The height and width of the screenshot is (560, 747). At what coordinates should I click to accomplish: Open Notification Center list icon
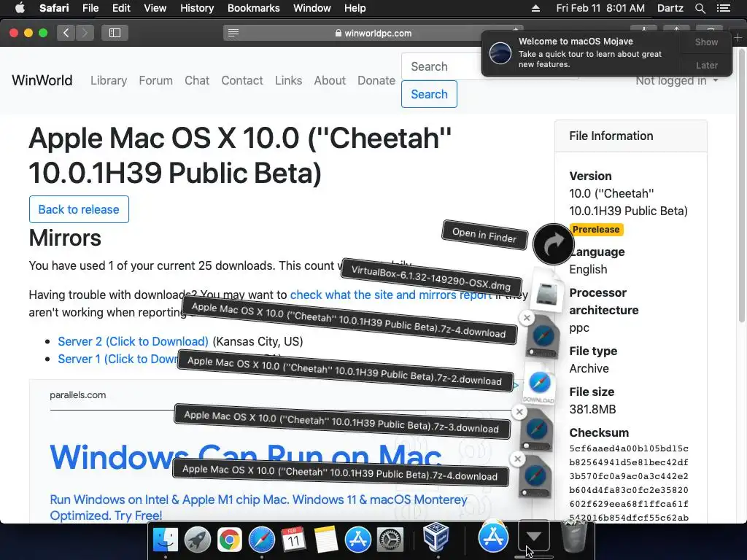tap(723, 8)
